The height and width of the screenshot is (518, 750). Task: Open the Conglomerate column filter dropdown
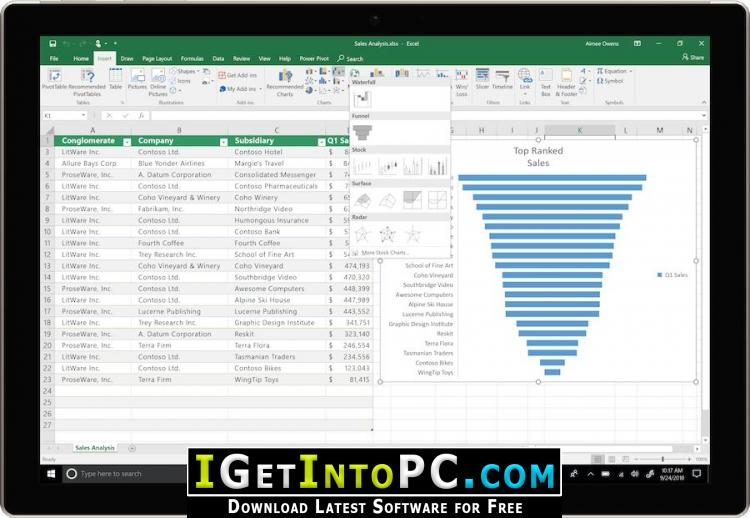click(127, 142)
